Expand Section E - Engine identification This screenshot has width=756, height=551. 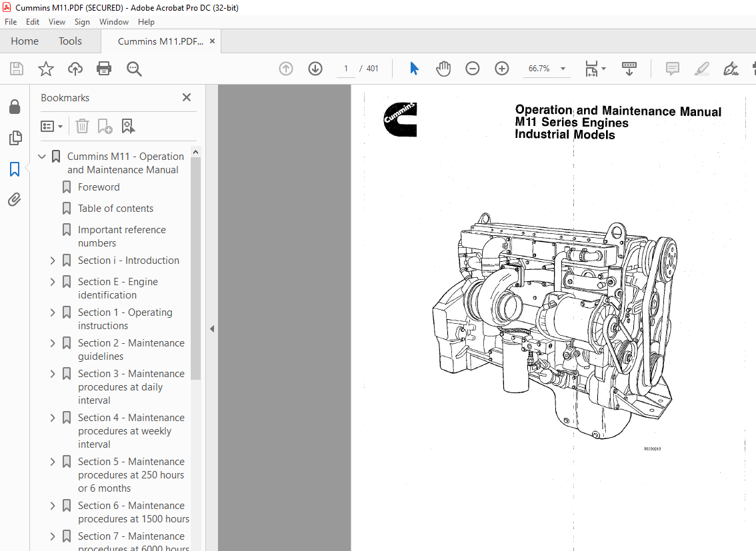(x=53, y=282)
